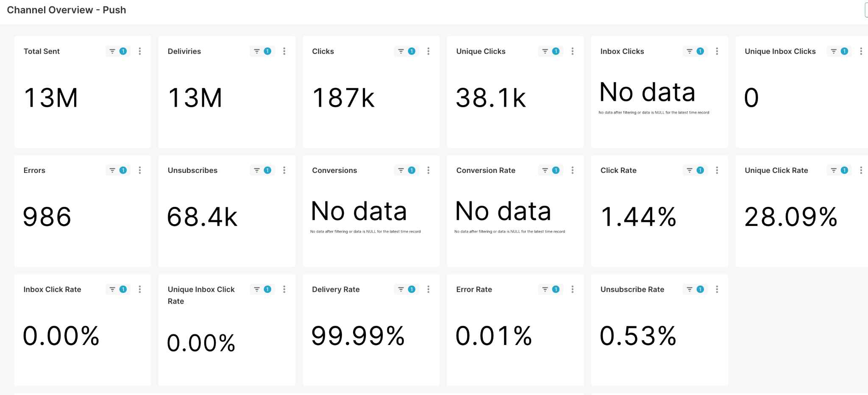Click the filter badge on Total Sent card
This screenshot has width=868, height=395.
[x=118, y=51]
